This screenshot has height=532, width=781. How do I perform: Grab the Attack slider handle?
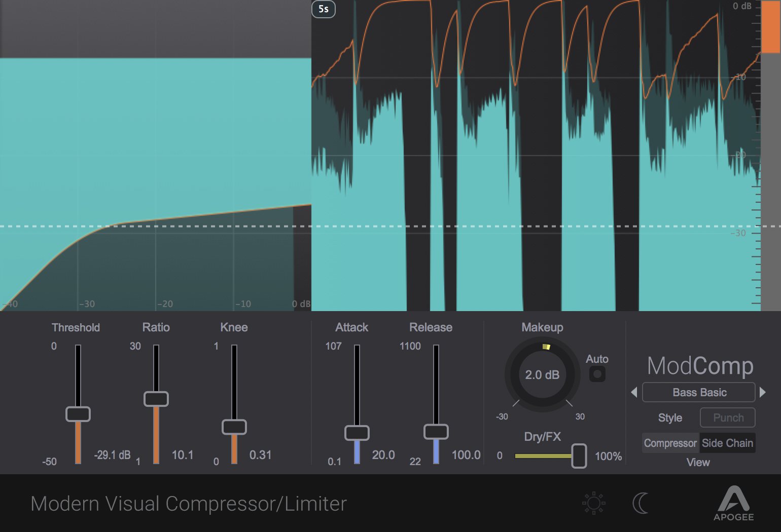pos(357,433)
